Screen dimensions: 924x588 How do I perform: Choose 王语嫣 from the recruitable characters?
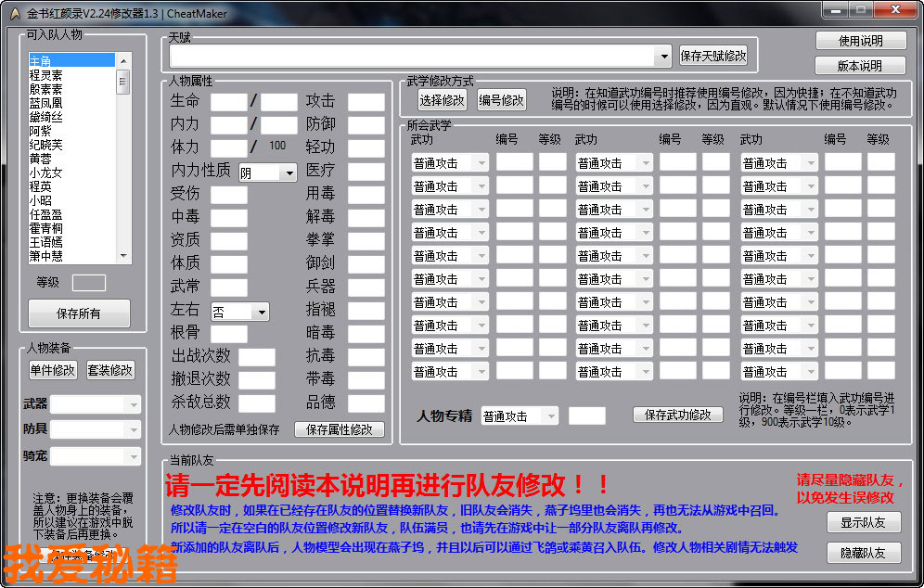click(46, 242)
